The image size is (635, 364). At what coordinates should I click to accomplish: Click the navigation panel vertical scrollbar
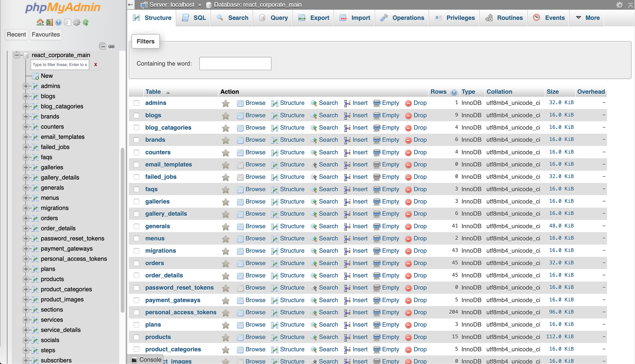pos(122,230)
